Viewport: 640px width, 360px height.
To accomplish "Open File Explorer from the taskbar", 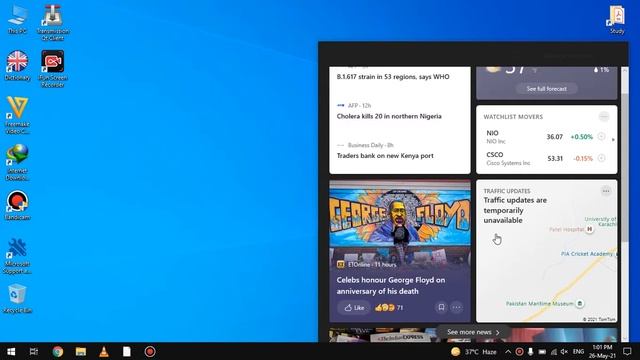I will [80, 351].
